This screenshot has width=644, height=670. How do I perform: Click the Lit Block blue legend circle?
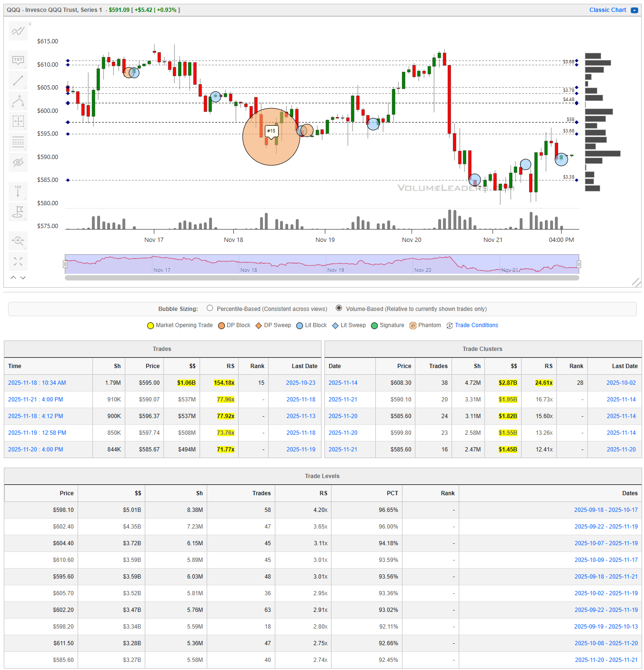tap(300, 326)
